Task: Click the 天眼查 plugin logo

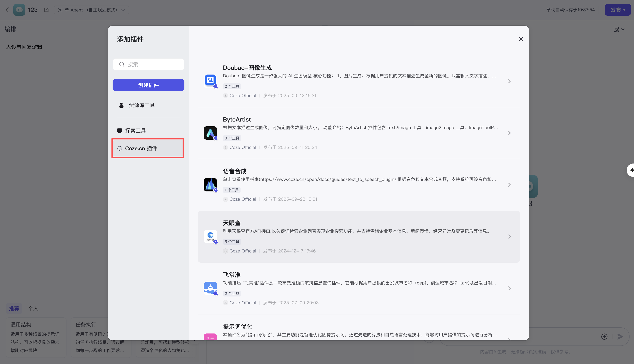Action: (x=210, y=236)
